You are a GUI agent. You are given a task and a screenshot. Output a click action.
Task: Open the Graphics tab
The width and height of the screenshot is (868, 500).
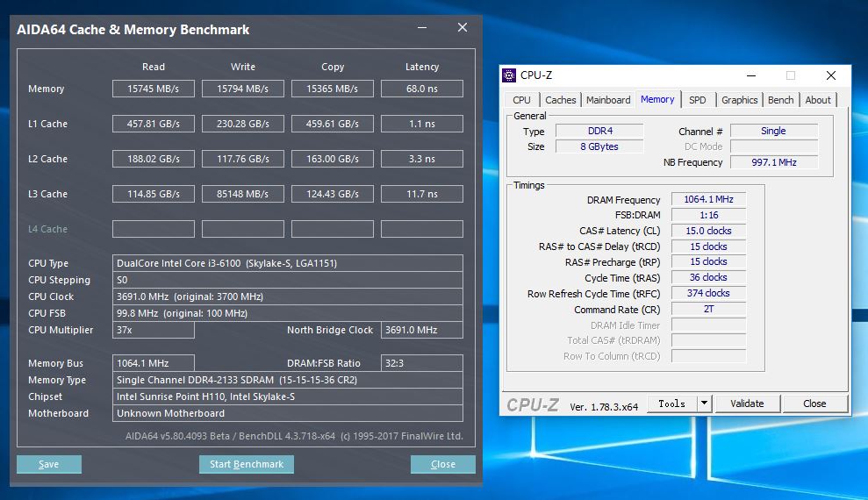tap(739, 100)
